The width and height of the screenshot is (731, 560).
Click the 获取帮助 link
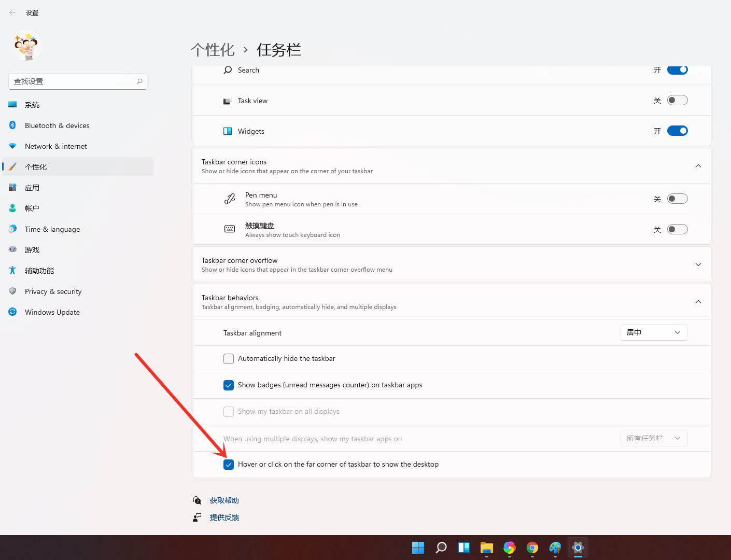[x=224, y=500]
